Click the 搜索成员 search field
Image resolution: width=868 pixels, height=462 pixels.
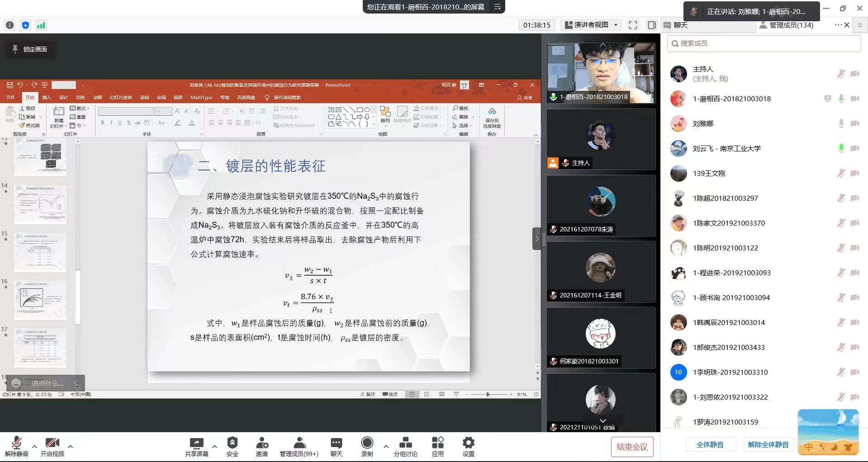(x=764, y=43)
